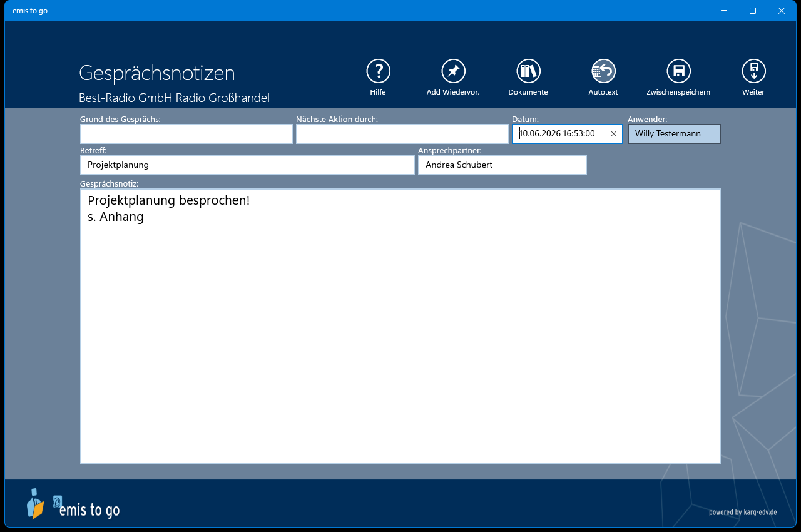This screenshot has height=532, width=801.
Task: Click the Weiter save-and-continue icon
Action: 753,71
